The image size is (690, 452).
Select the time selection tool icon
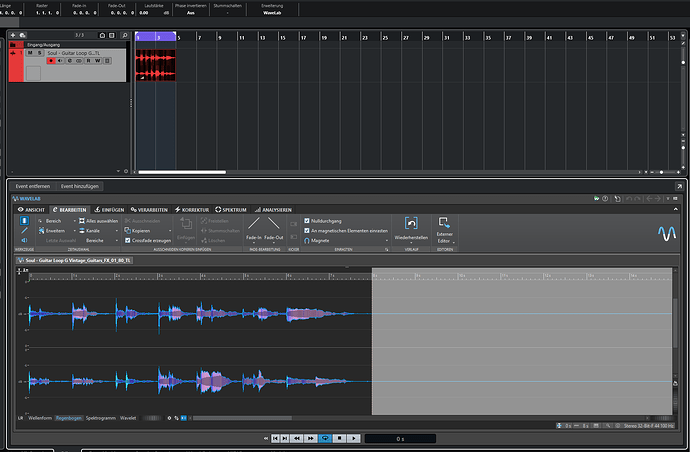point(24,221)
